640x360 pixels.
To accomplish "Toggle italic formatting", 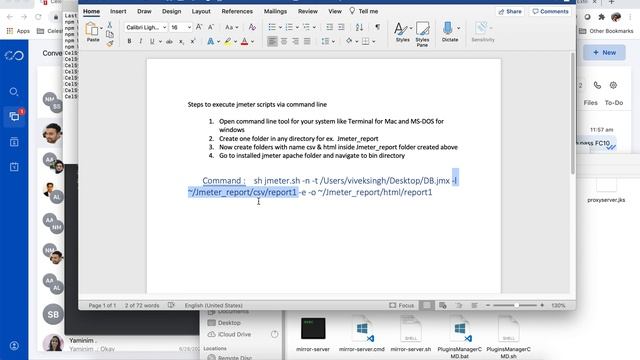I will [141, 42].
